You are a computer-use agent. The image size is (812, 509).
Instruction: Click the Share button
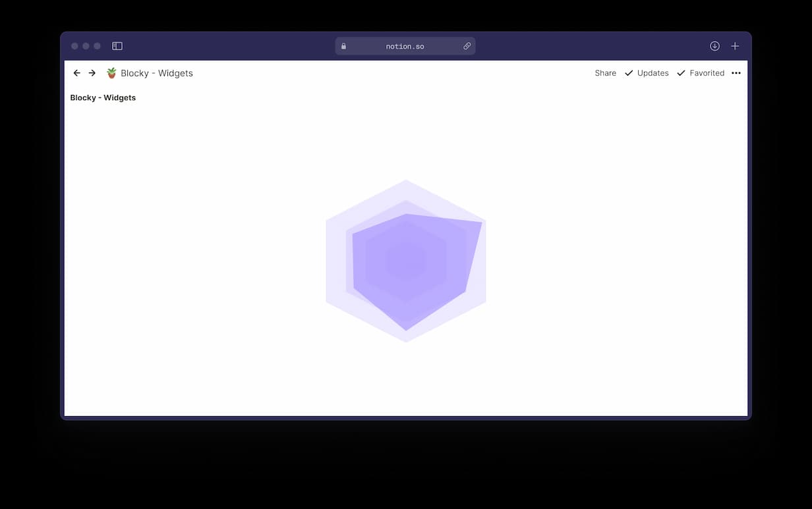(605, 73)
